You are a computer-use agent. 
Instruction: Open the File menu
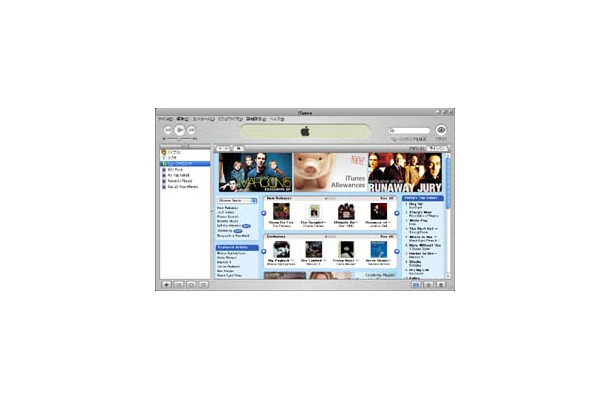click(x=165, y=119)
